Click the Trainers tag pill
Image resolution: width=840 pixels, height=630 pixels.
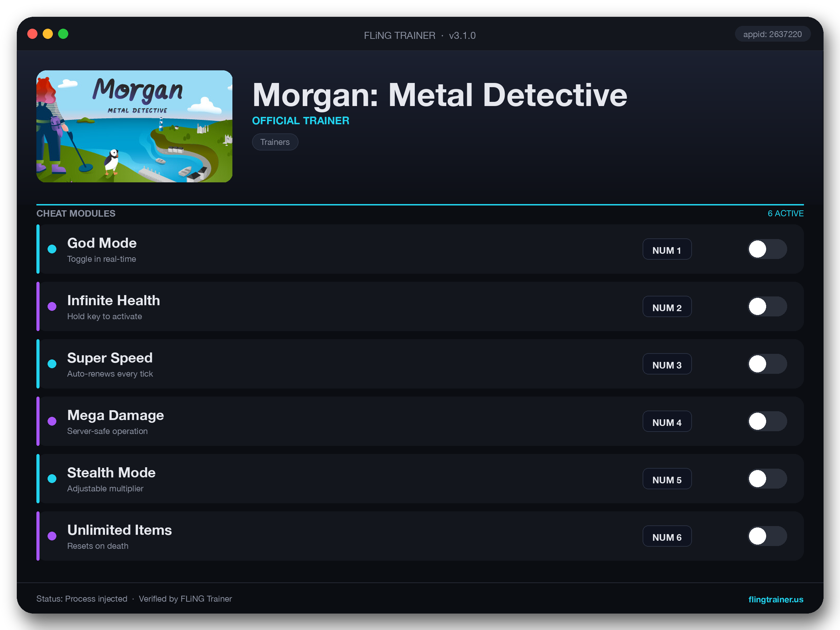point(275,142)
